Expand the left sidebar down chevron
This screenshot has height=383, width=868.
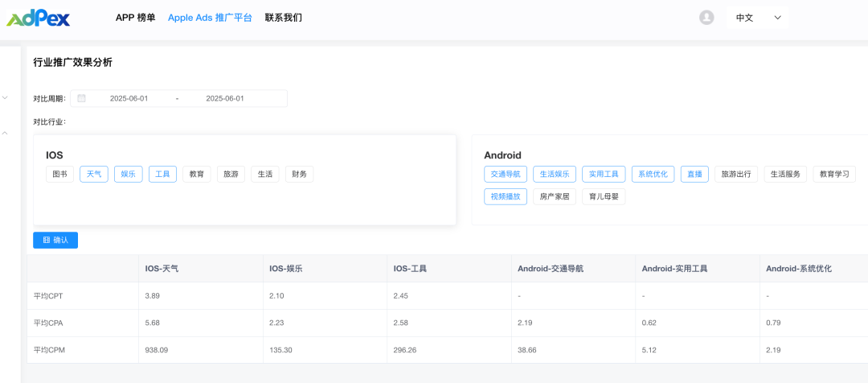[5, 98]
